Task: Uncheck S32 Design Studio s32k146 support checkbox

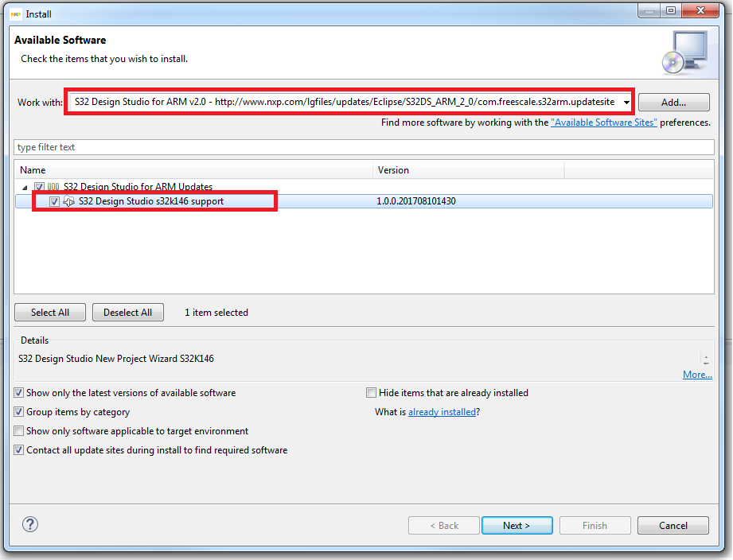Action: [x=54, y=201]
